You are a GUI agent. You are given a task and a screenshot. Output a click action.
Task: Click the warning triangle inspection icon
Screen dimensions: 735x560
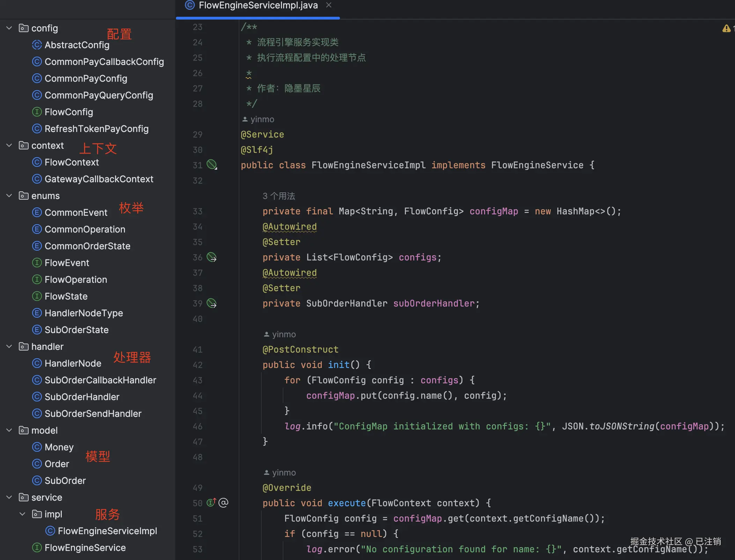pos(726,29)
